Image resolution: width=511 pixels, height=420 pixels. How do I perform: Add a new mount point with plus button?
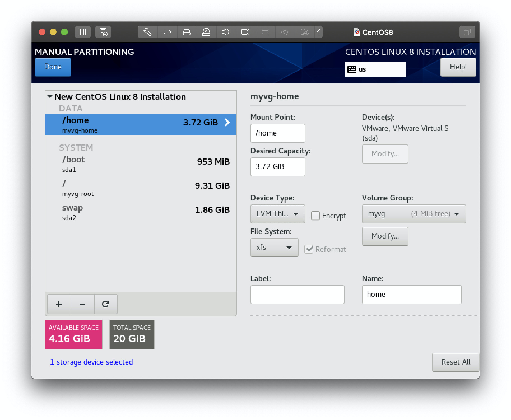(x=59, y=304)
